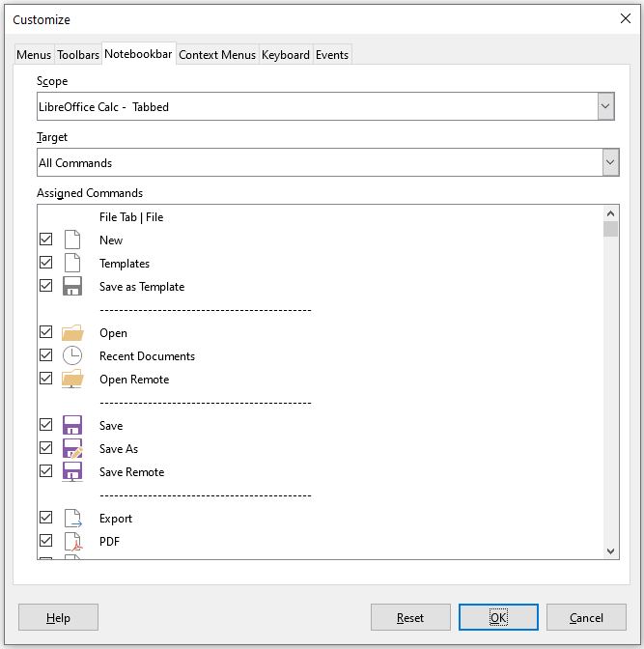Image resolution: width=644 pixels, height=649 pixels.
Task: Select the separator line below Save as Template
Action: [206, 310]
